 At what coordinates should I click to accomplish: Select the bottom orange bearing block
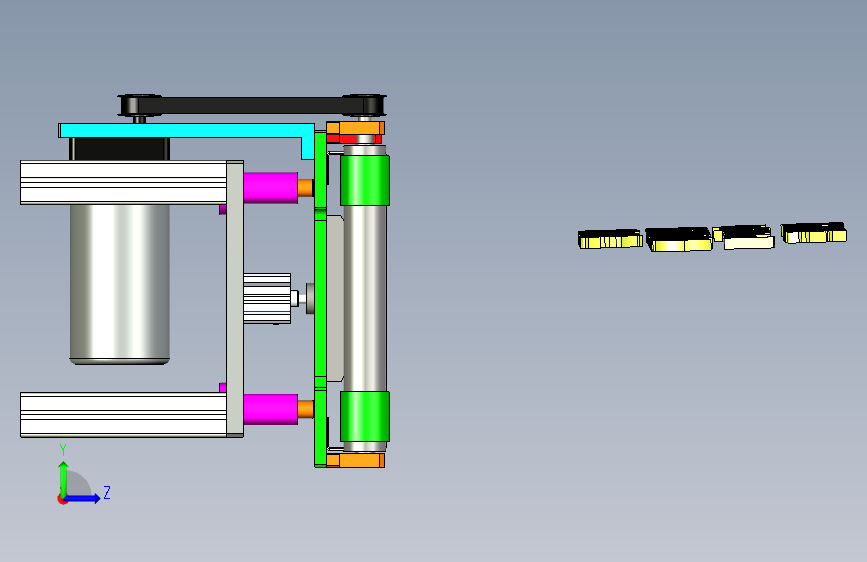coord(356,460)
